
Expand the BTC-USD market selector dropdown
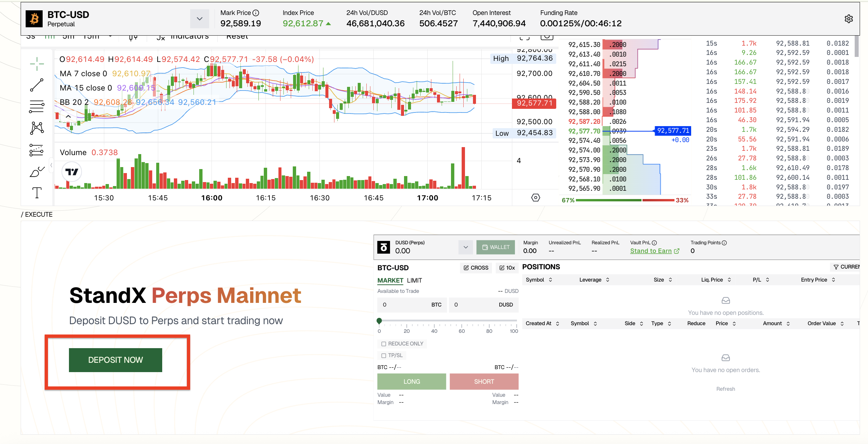(200, 19)
